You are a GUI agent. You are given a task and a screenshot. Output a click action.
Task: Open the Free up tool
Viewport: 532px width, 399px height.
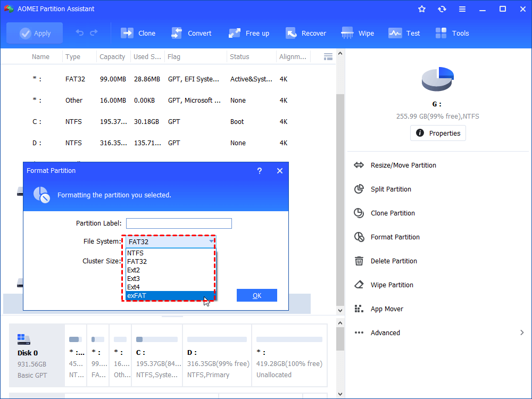coord(248,33)
